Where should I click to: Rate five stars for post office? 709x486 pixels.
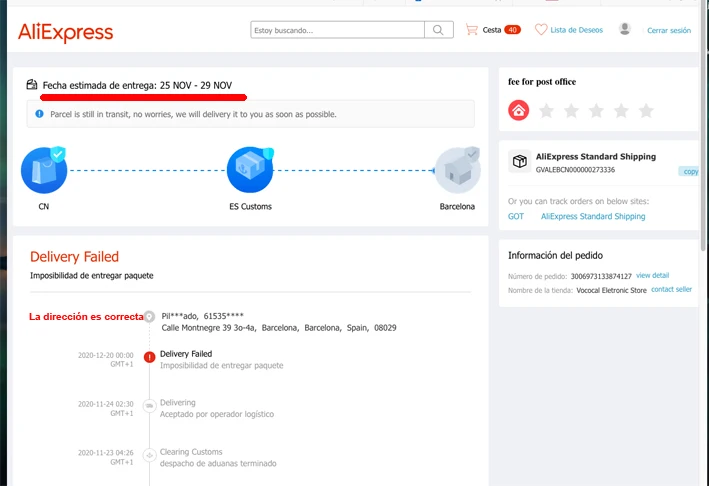coord(646,110)
